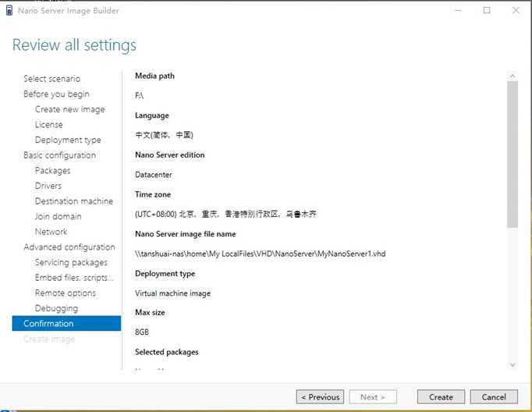Click the scroll down arrow in settings pane

512,365
